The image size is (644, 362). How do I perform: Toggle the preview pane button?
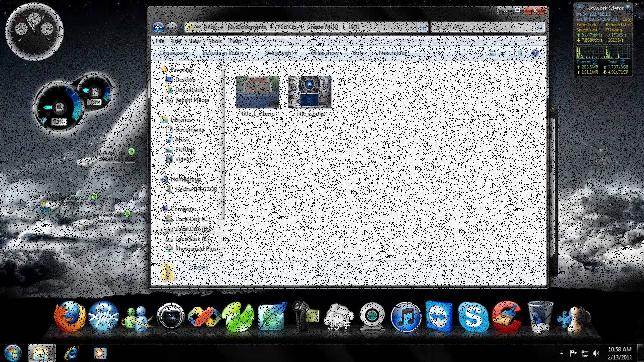pyautogui.click(x=518, y=53)
